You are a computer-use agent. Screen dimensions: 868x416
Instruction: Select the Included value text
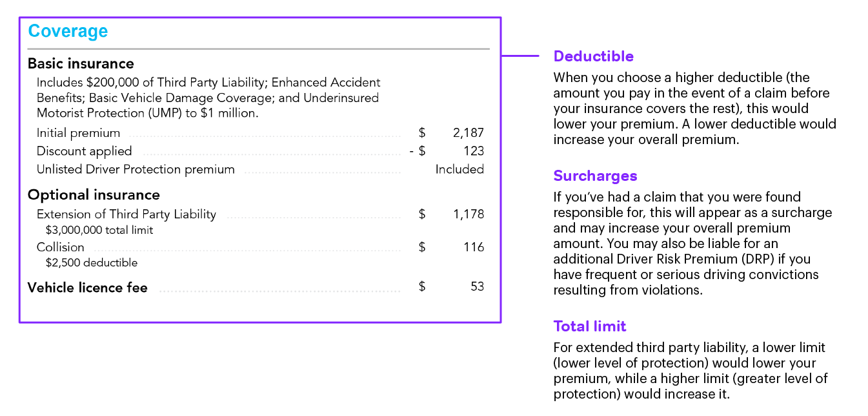pos(459,169)
